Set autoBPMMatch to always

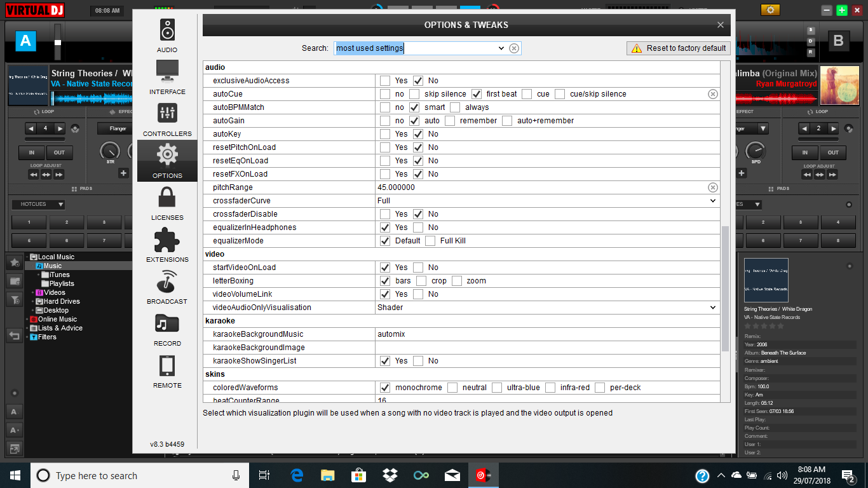pos(455,107)
